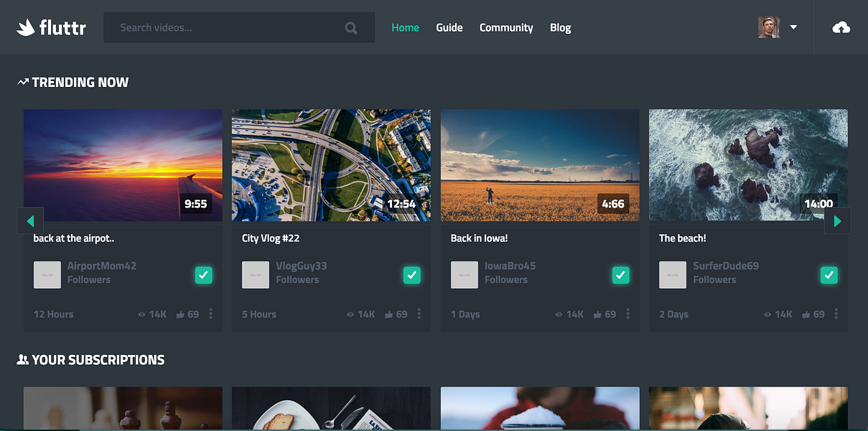This screenshot has height=431, width=868.
Task: Click thumbs-up icon on City Vlog card
Action: click(x=388, y=315)
